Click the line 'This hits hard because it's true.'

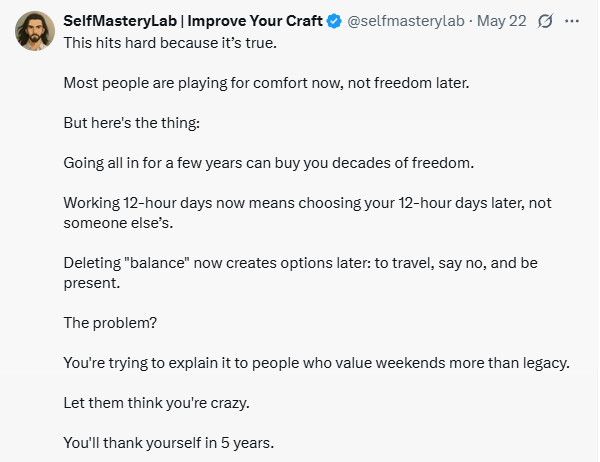pos(170,43)
